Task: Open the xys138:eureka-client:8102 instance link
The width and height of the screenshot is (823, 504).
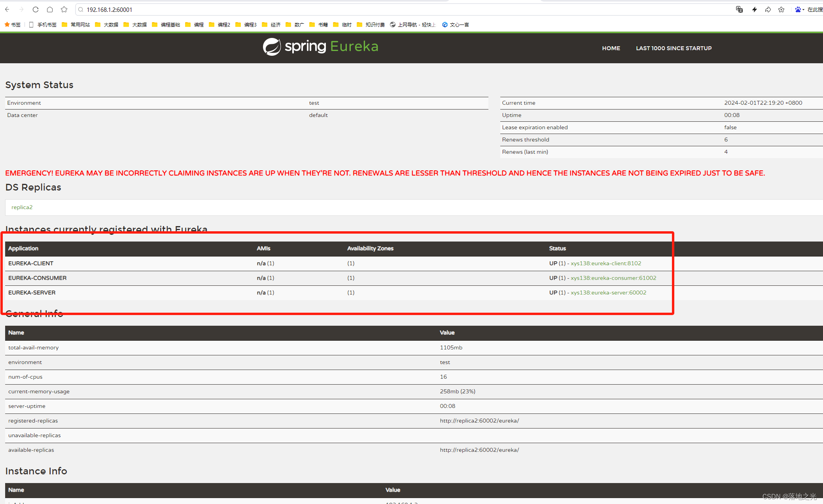Action: (606, 263)
